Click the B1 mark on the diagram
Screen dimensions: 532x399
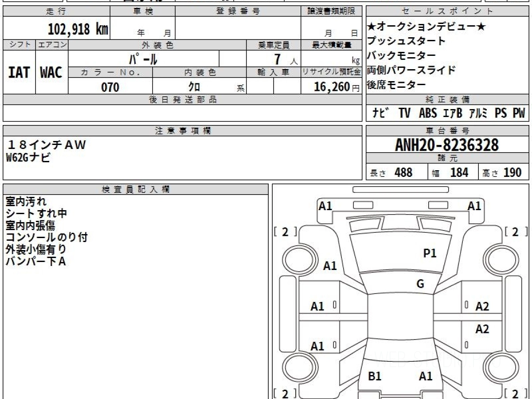pyautogui.click(x=375, y=376)
